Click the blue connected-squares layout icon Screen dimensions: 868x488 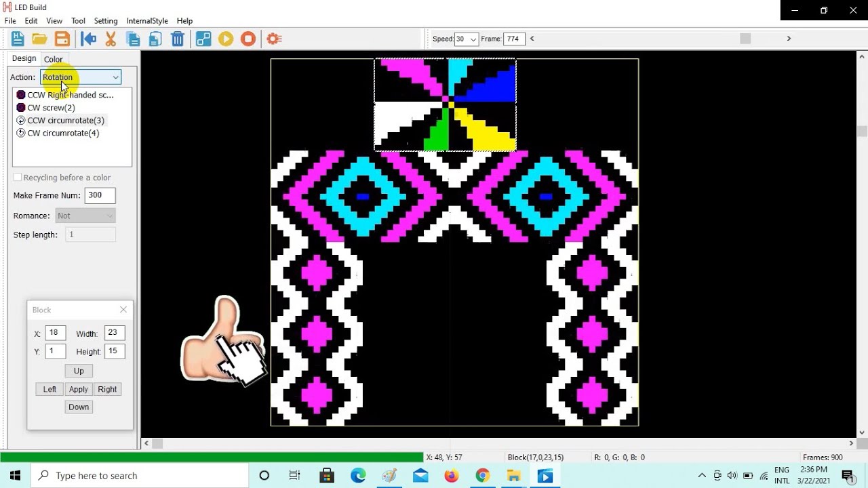[203, 39]
